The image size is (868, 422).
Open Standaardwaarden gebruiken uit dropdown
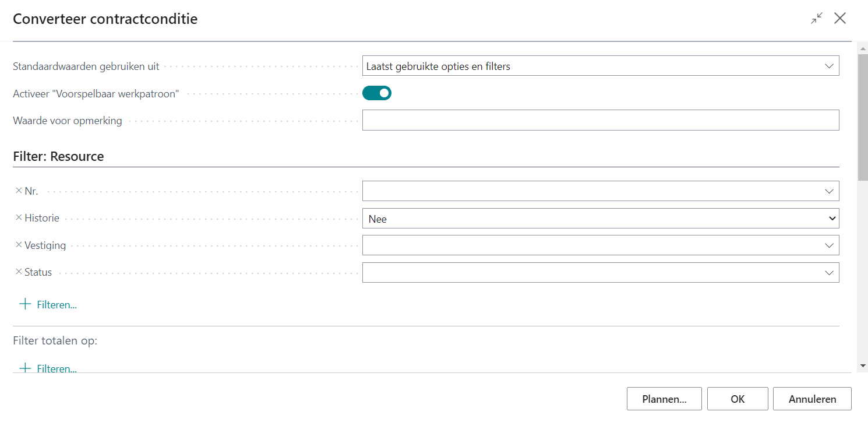click(x=600, y=66)
